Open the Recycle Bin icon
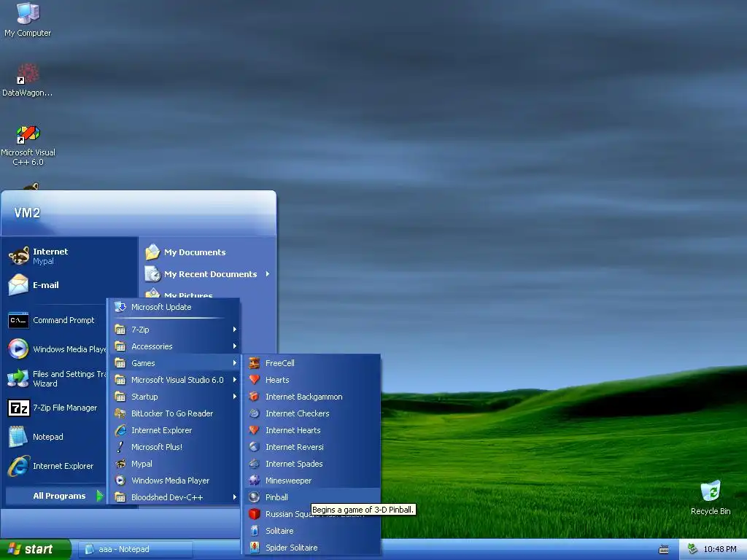 pos(711,491)
